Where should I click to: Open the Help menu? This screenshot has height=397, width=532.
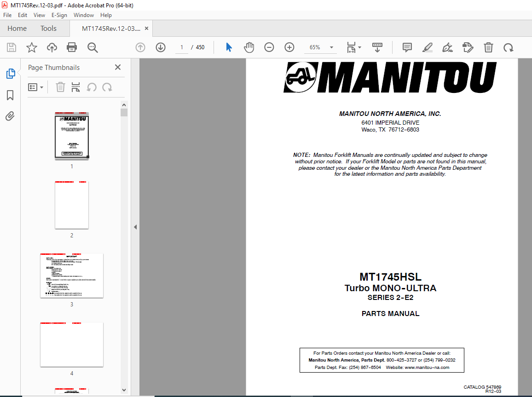106,15
